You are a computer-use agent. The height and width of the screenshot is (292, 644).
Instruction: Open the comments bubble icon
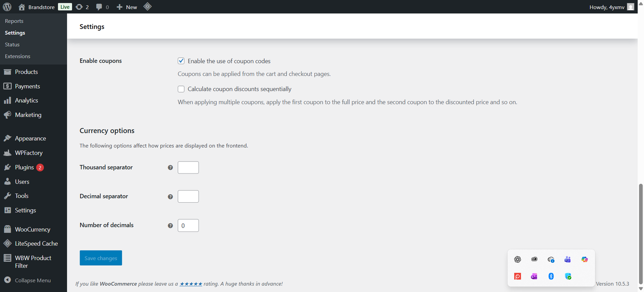(x=102, y=7)
